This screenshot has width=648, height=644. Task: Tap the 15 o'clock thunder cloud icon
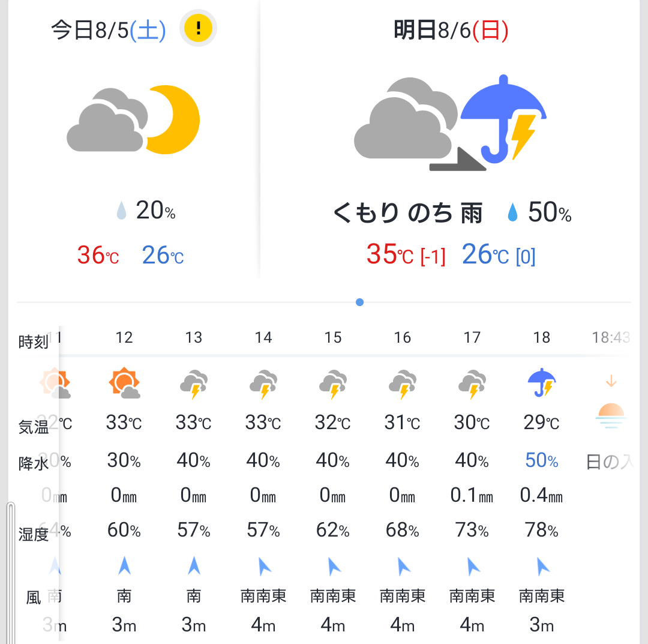coord(333,384)
